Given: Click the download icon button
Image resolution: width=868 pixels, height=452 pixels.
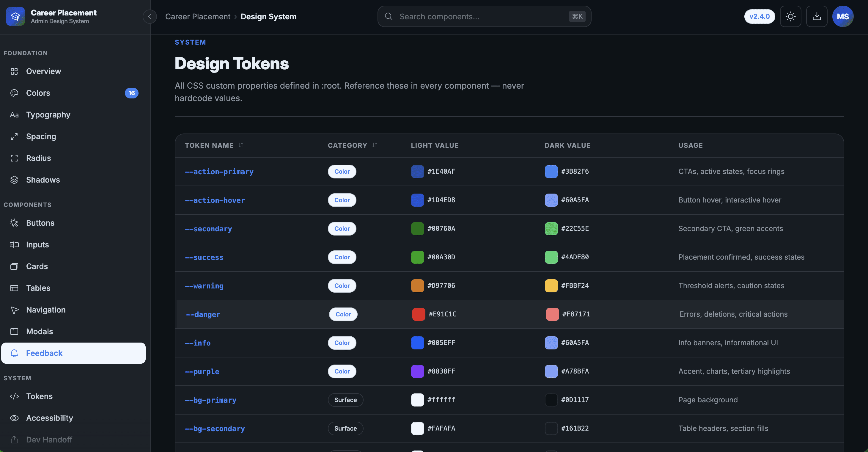Looking at the screenshot, I should tap(817, 17).
